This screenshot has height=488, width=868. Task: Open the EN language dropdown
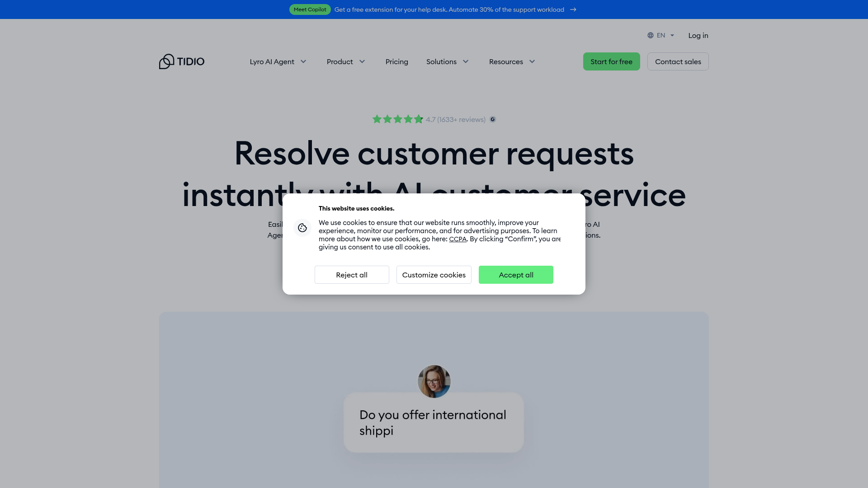661,35
